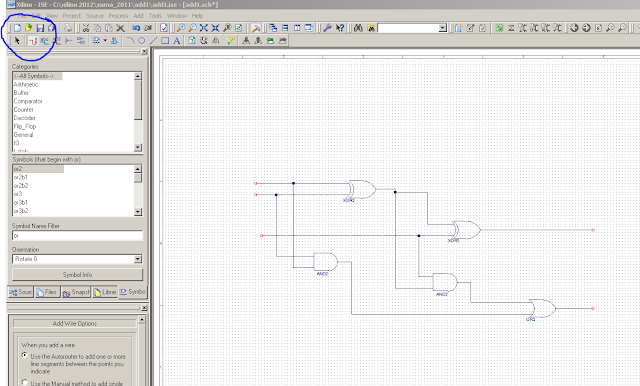Close the Add Wire Options panel
This screenshot has width=640, height=386.
pos(144,308)
